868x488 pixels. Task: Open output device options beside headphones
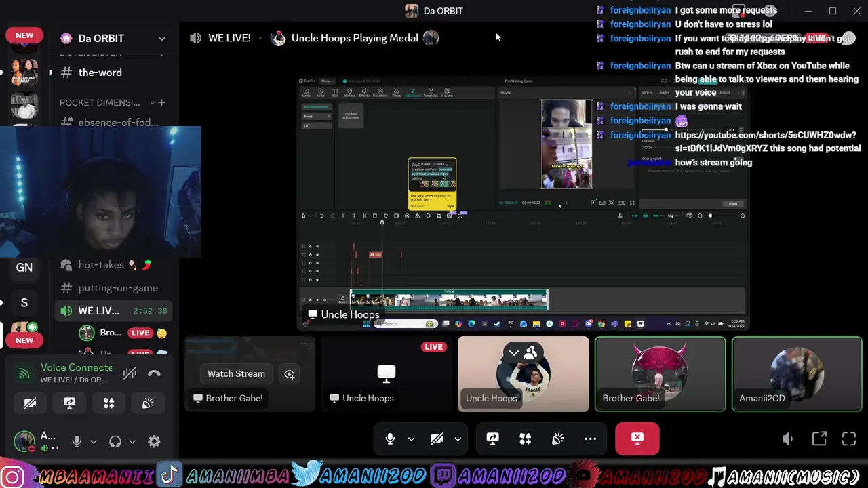coord(132,441)
